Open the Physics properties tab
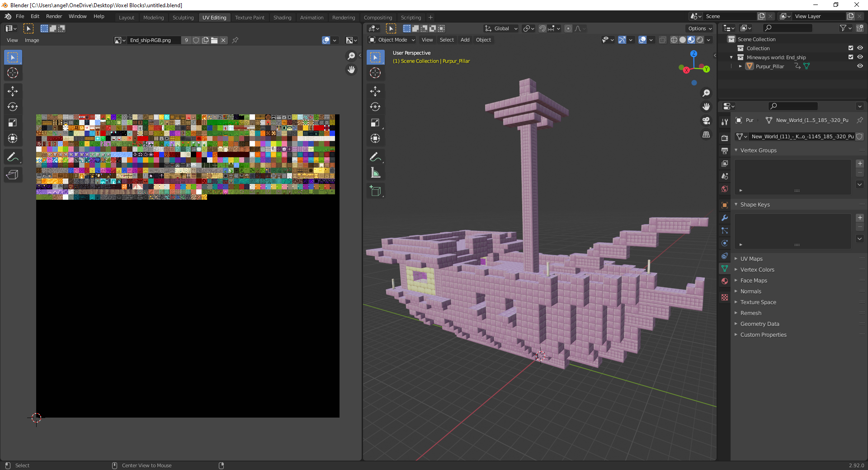 tap(725, 243)
